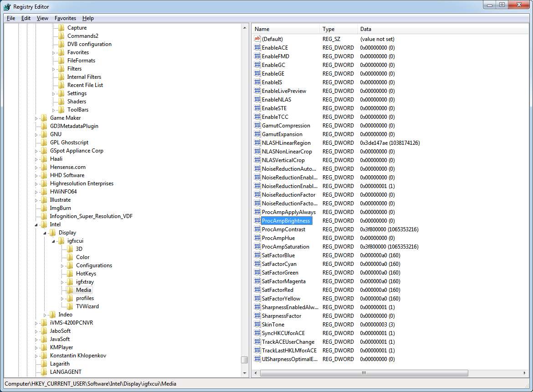The width and height of the screenshot is (533, 392).
Task: Select the Konstantin Khlopenkov key
Action: pos(78,355)
